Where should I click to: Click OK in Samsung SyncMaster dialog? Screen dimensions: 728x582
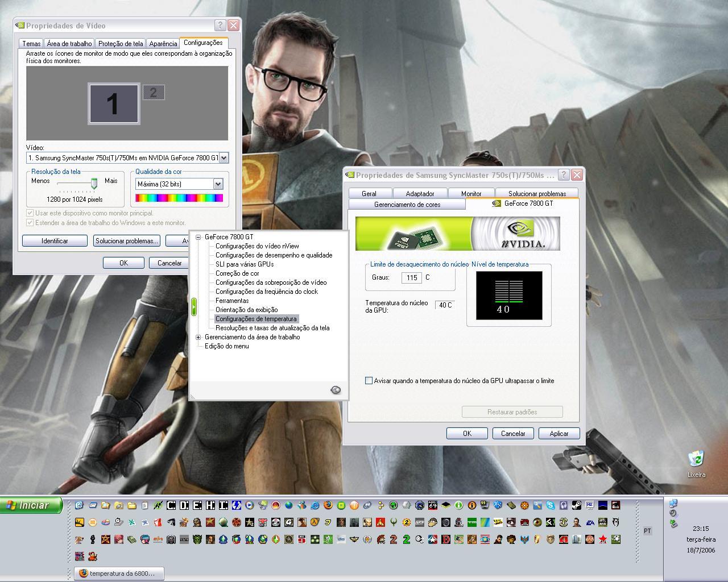point(467,433)
